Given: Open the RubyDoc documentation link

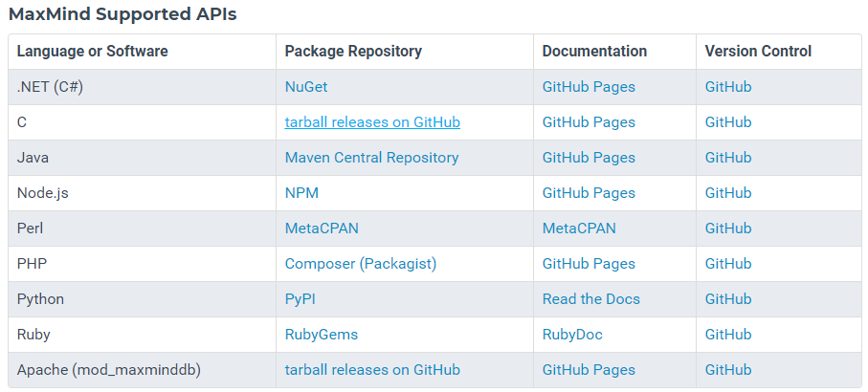Looking at the screenshot, I should click(572, 335).
